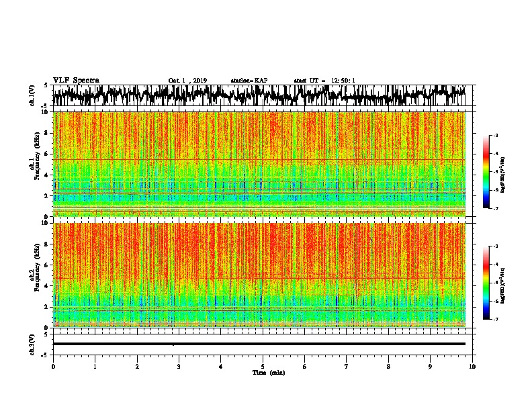The height and width of the screenshot is (411, 532).
Task: Click the "-7" label on ch.2 colorbar
Action: click(x=496, y=319)
